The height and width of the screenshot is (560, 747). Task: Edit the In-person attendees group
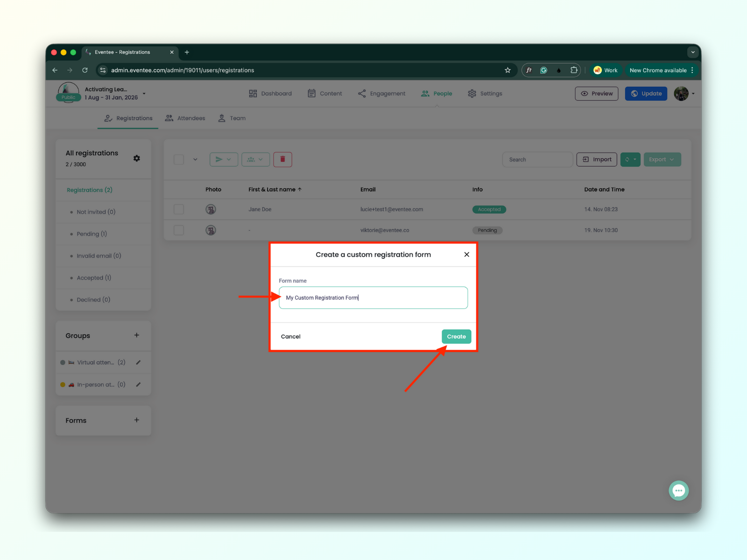[x=138, y=385]
